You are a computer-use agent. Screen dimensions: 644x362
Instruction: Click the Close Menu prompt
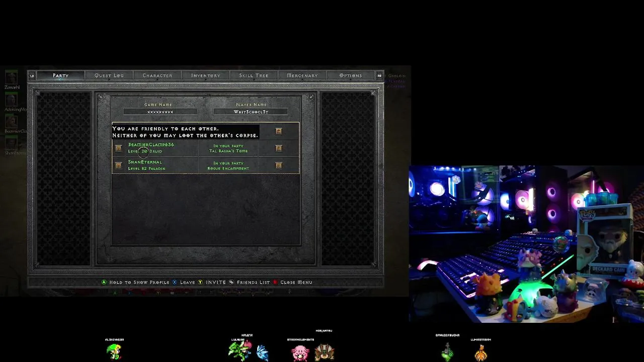pyautogui.click(x=292, y=283)
